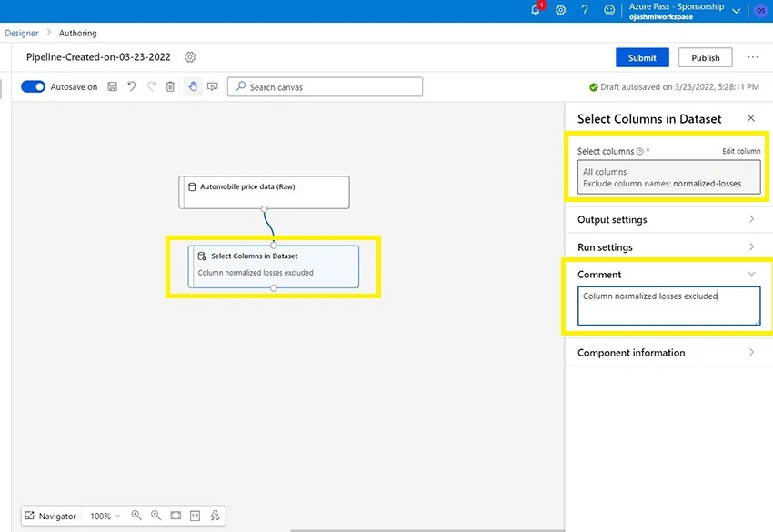The height and width of the screenshot is (532, 773).
Task: Click the zoom in magnifier icon
Action: click(136, 516)
